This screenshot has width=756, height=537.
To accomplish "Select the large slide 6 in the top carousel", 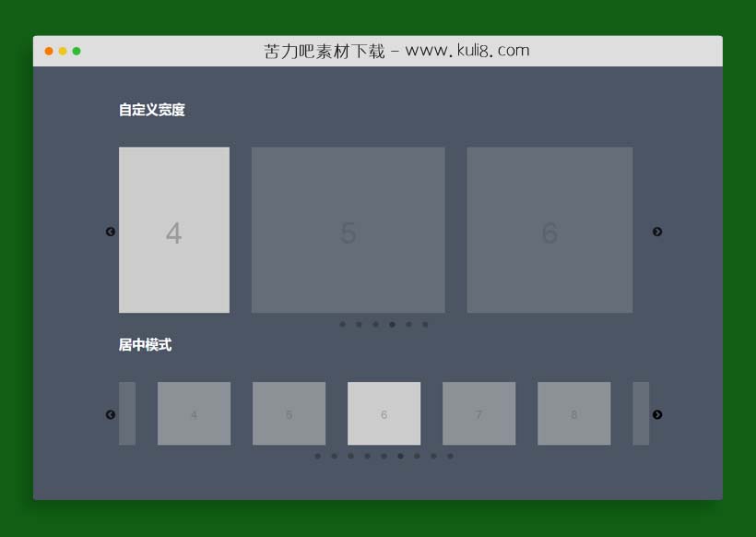I will click(549, 230).
